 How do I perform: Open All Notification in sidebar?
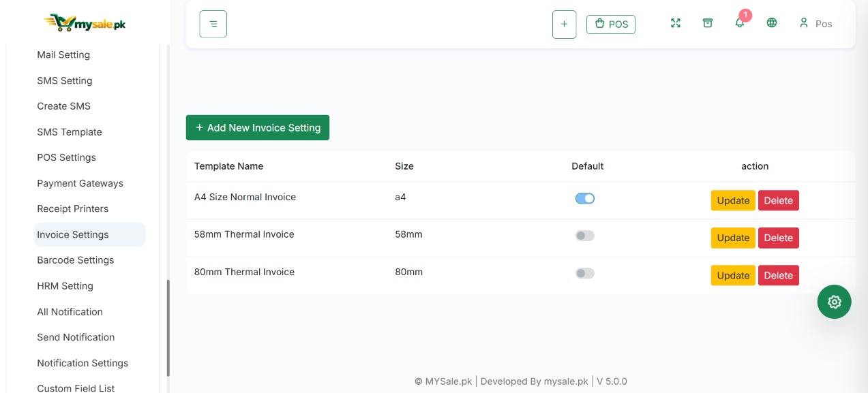pos(70,312)
